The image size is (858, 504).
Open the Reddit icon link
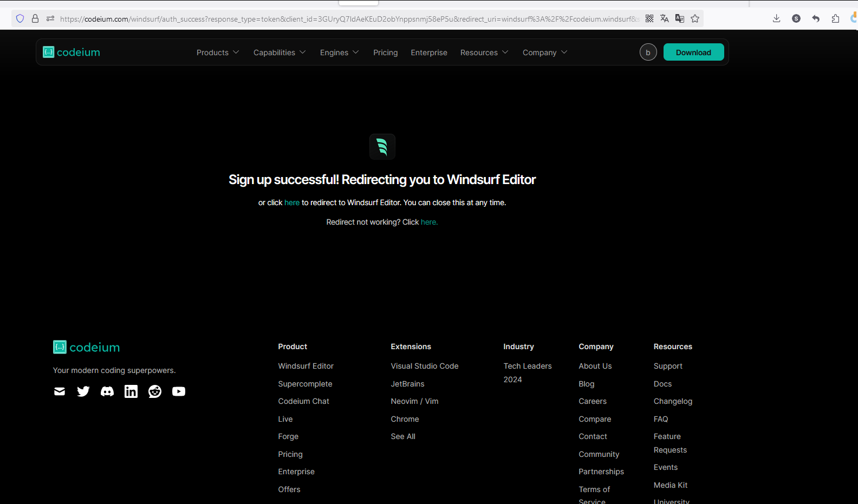pos(155,391)
